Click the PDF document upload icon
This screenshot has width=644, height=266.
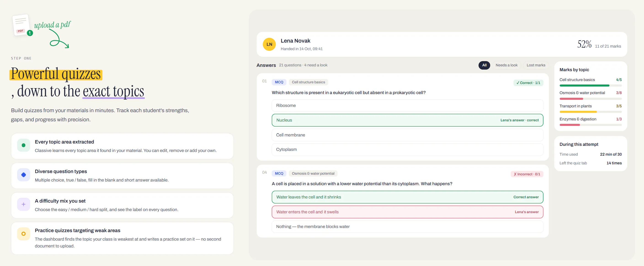(x=22, y=25)
